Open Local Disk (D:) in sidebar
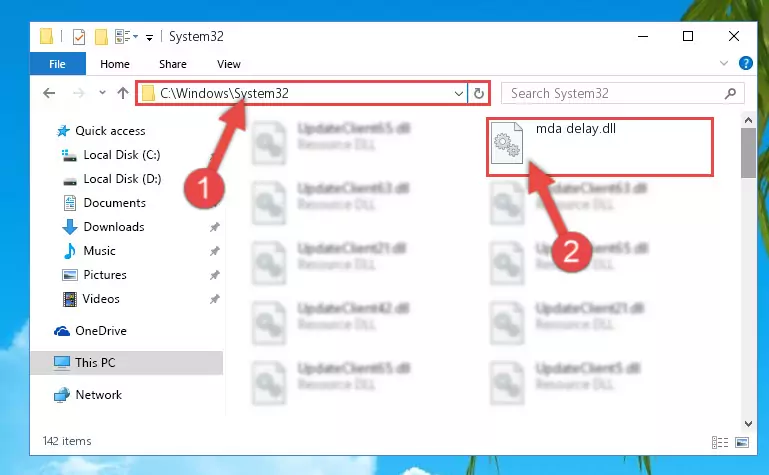Screen dimensions: 769x475 coord(122,179)
